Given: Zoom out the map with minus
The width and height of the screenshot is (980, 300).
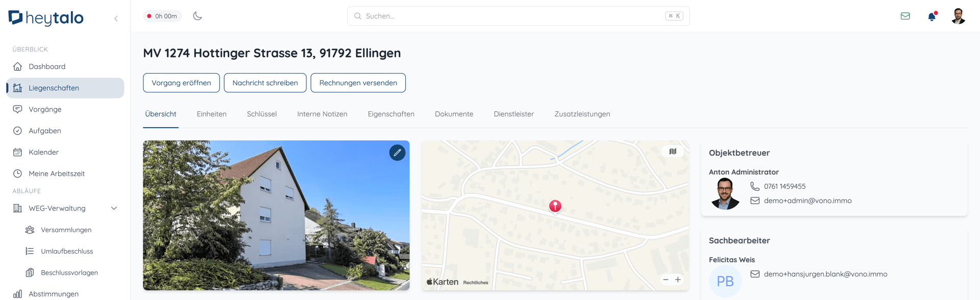Looking at the screenshot, I should tap(666, 280).
